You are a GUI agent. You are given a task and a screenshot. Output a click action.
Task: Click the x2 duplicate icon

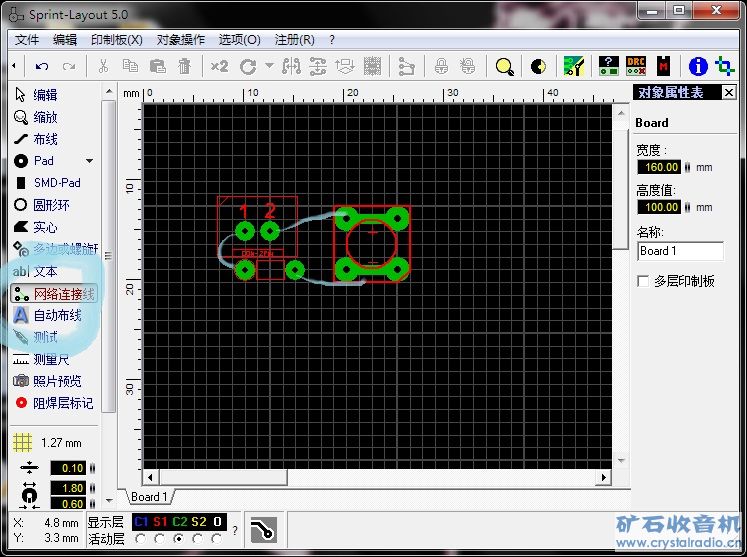(219, 67)
